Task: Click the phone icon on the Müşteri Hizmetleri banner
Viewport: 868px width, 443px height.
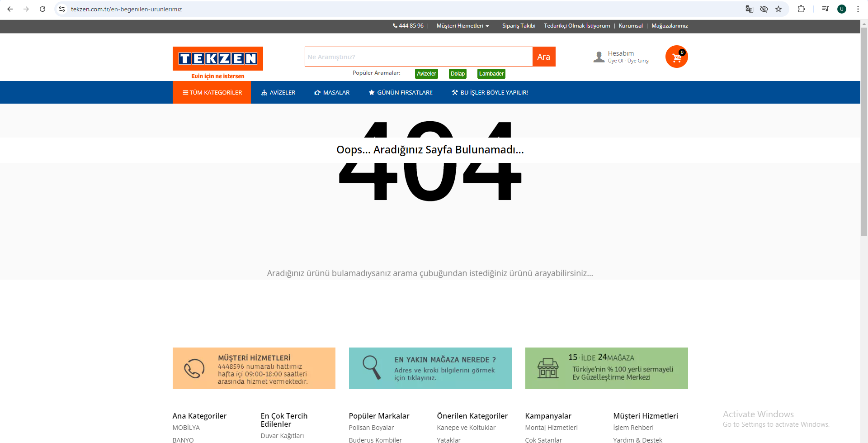Action: [194, 368]
